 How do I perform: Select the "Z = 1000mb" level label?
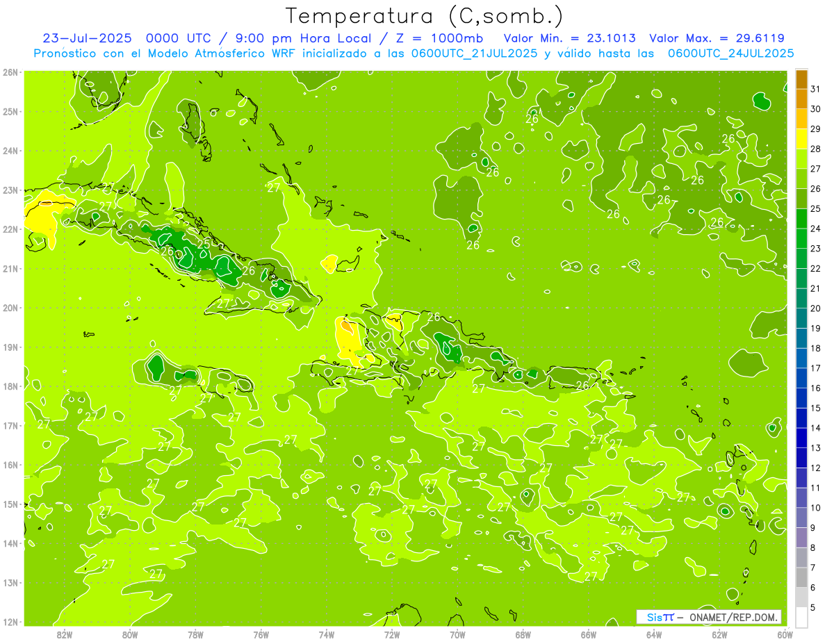tap(439, 38)
